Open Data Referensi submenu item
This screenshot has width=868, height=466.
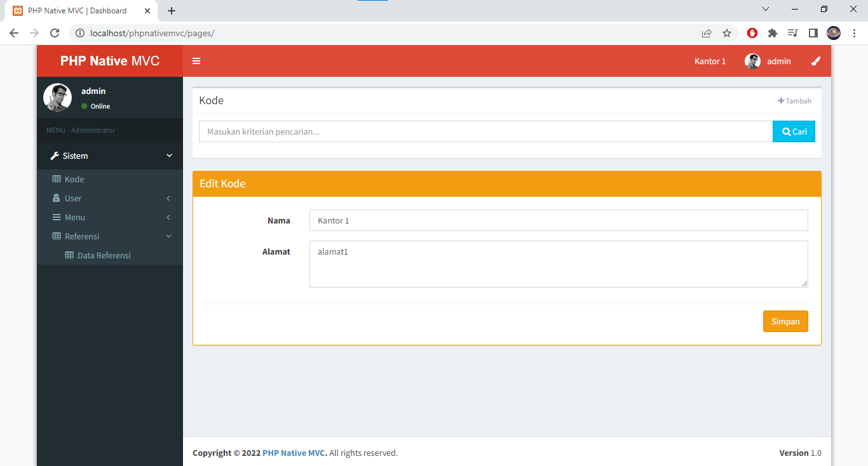click(x=110, y=255)
